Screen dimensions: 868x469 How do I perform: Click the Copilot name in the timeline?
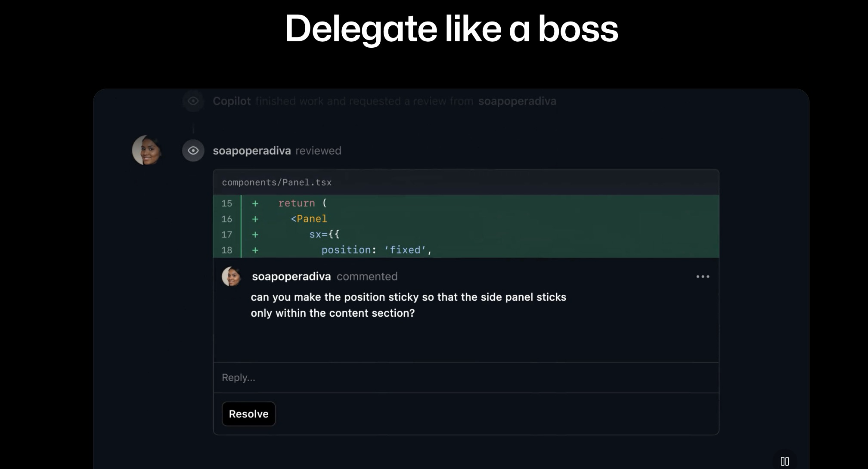coord(232,101)
